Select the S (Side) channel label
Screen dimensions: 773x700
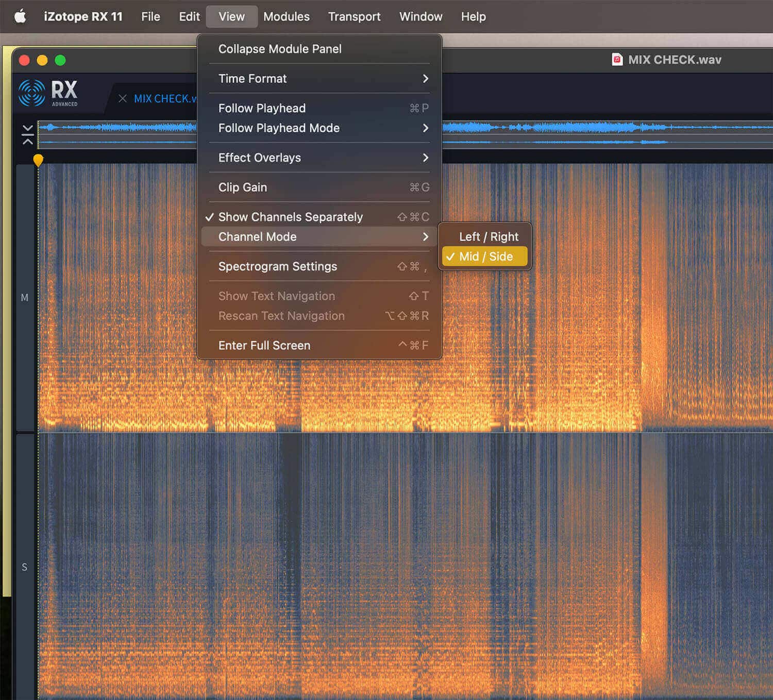(24, 567)
